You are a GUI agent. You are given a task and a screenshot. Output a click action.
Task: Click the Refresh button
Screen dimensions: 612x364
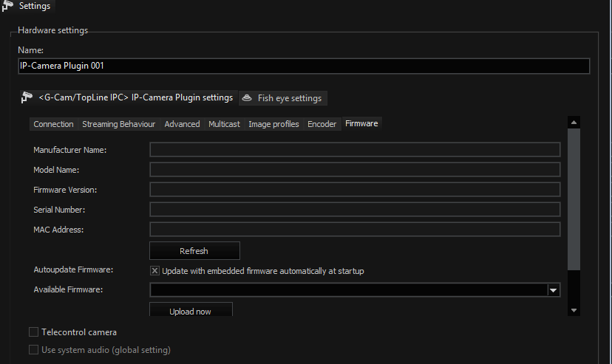pos(194,251)
